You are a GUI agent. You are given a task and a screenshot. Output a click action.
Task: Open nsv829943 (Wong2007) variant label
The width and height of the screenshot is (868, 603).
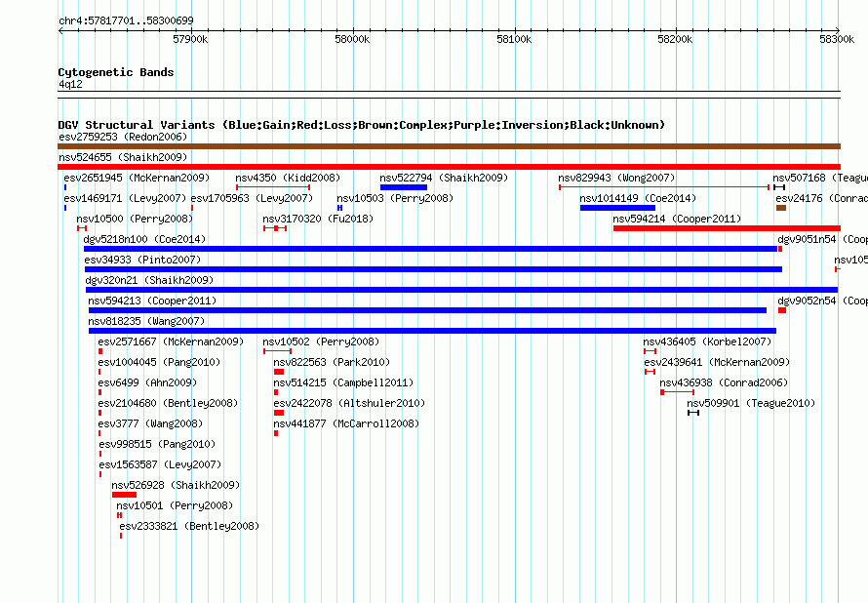(616, 178)
